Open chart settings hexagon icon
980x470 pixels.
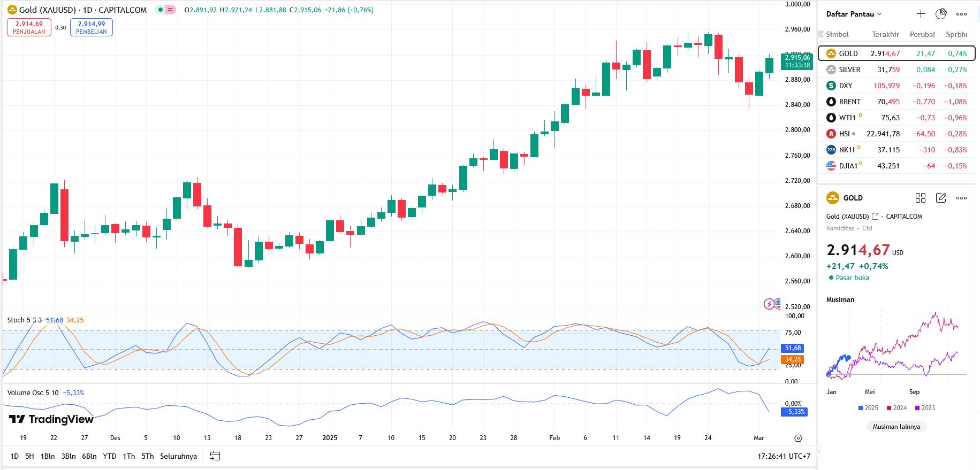tap(798, 438)
